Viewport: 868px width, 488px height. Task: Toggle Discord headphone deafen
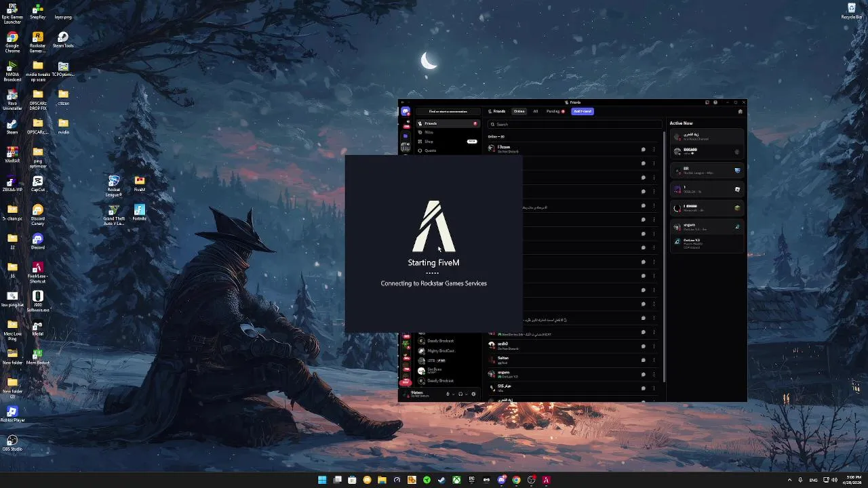460,394
